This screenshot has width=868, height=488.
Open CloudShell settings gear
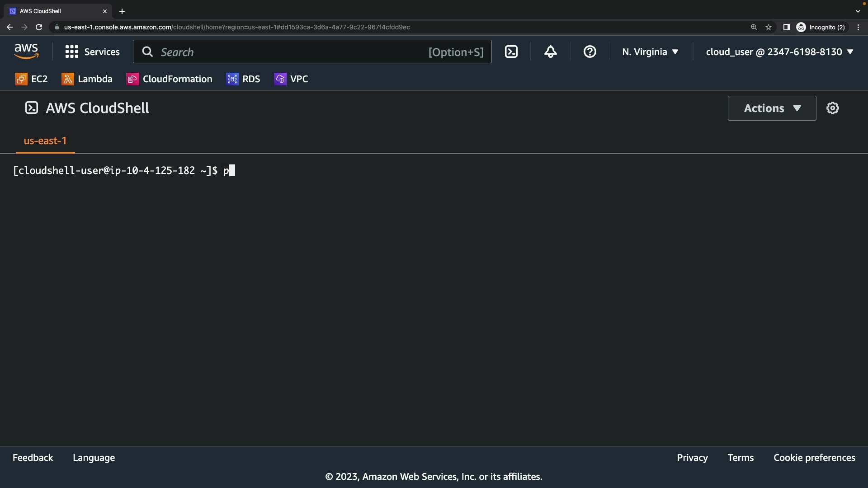[x=832, y=108]
